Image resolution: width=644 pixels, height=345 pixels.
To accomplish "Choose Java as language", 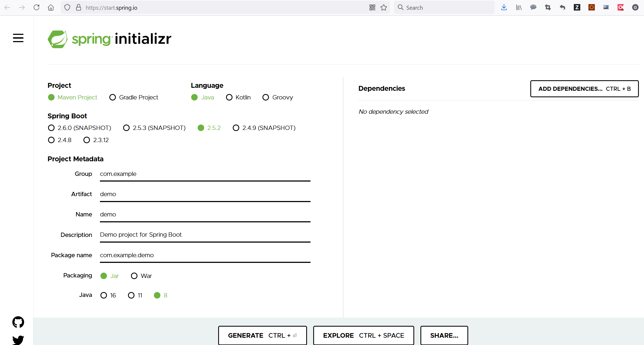I will point(203,97).
